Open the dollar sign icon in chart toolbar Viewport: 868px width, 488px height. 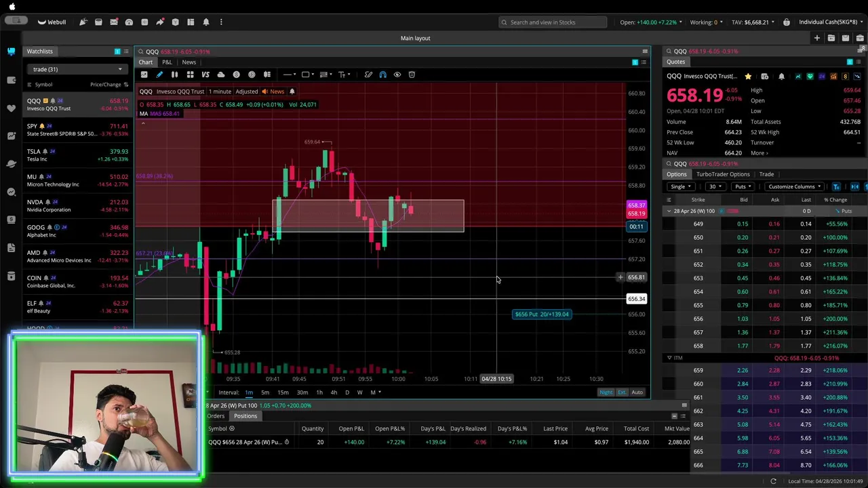pos(237,75)
